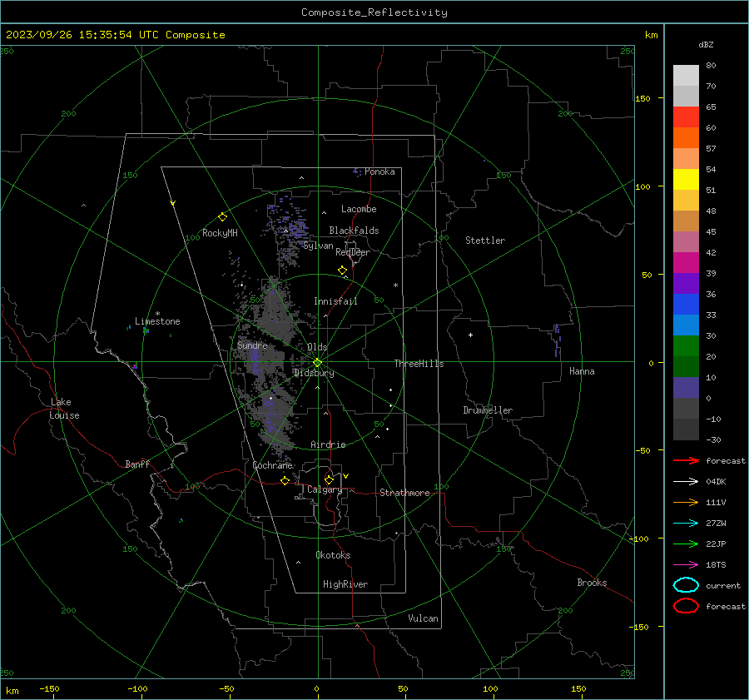
Task: Click the Brooks label
Action: [x=592, y=583]
